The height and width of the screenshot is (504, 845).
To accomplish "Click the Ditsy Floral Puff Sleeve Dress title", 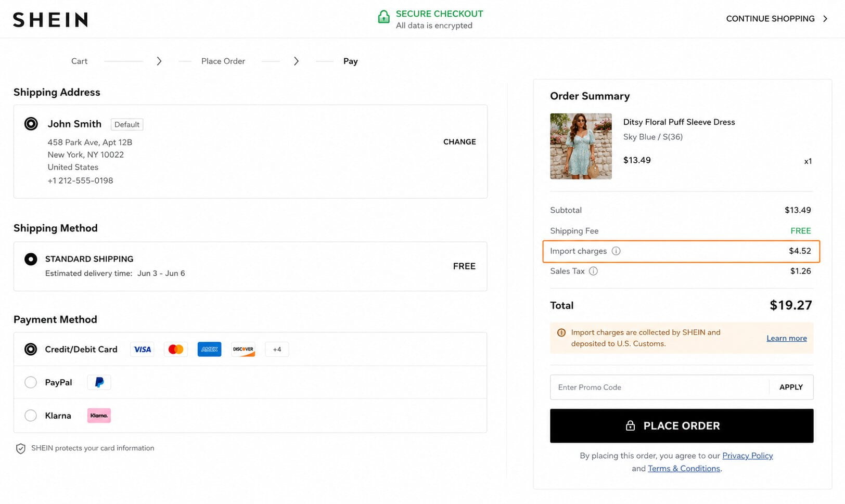I will pos(679,122).
